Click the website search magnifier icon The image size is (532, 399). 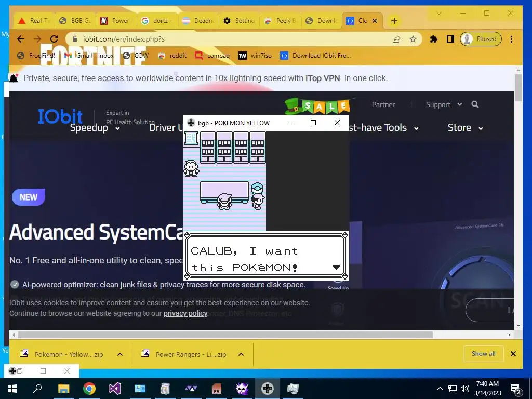pyautogui.click(x=475, y=104)
